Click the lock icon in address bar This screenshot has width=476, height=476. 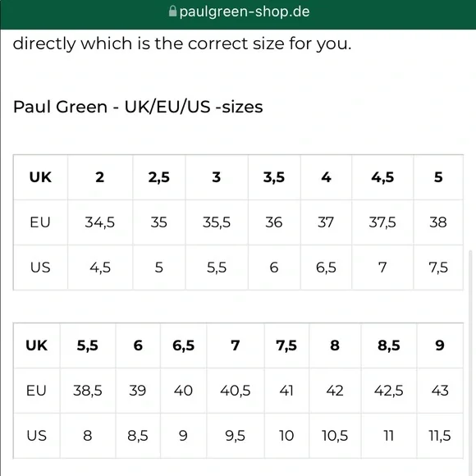click(x=172, y=11)
